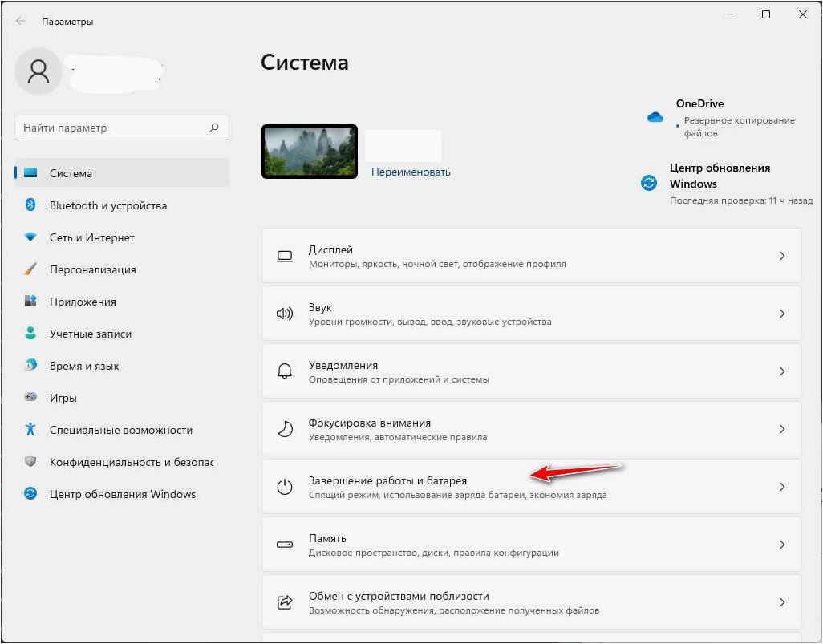Click the Переименовать link
Image resolution: width=823 pixels, height=644 pixels.
411,172
